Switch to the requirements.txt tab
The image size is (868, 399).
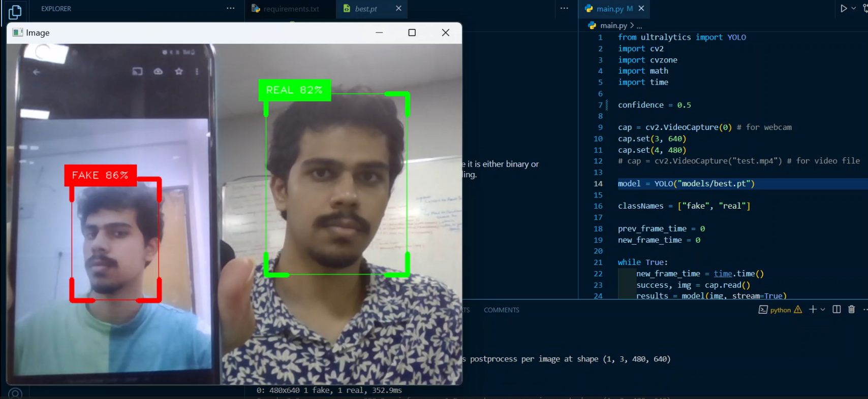291,9
